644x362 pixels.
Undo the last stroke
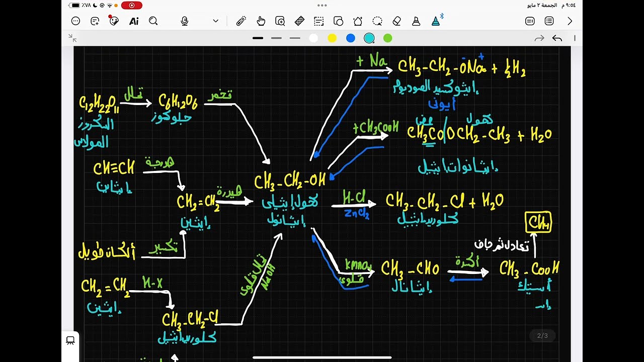point(557,38)
